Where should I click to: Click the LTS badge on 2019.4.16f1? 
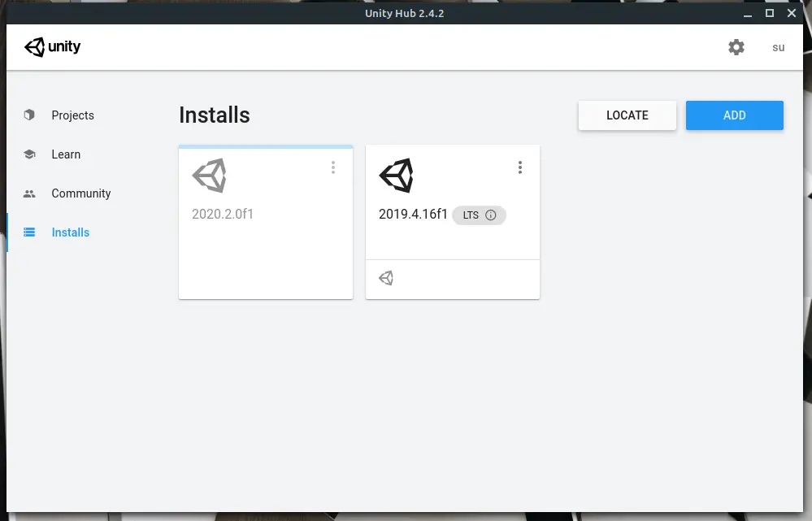(x=479, y=215)
